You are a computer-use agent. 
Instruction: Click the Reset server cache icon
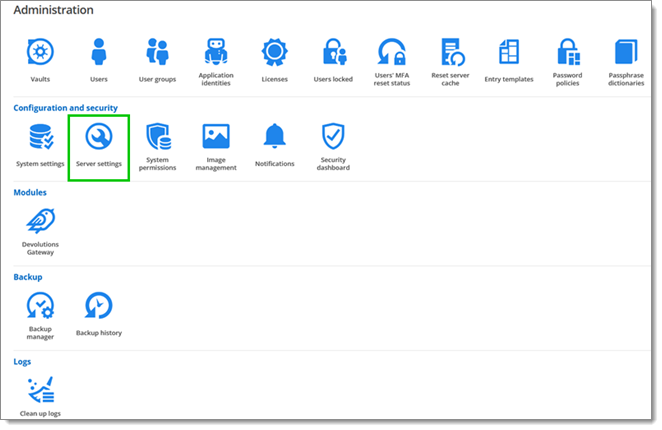450,53
